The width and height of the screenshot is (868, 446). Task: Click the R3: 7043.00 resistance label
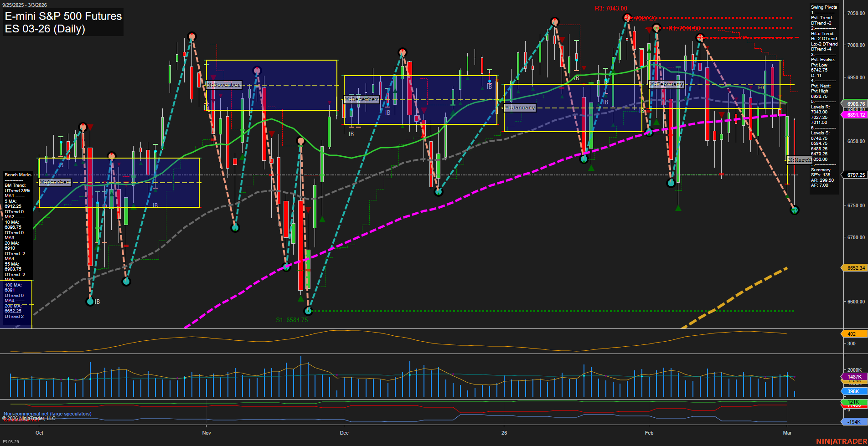point(611,8)
